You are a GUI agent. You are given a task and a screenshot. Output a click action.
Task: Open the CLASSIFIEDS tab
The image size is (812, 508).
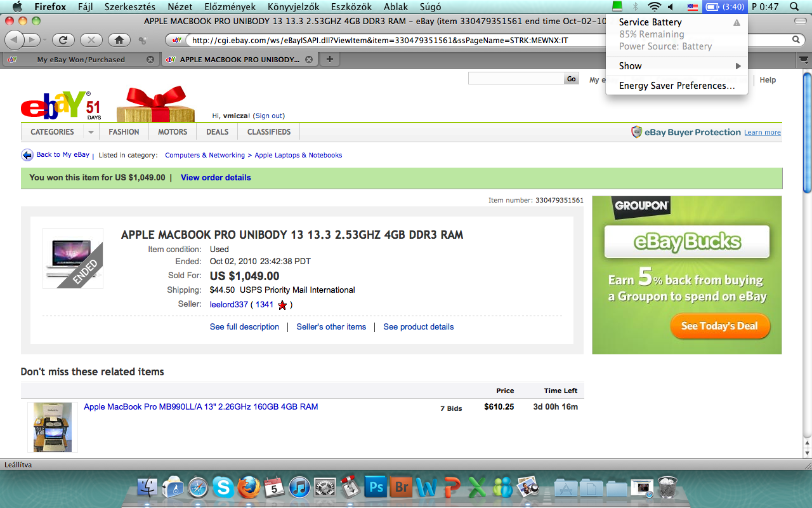(x=269, y=132)
